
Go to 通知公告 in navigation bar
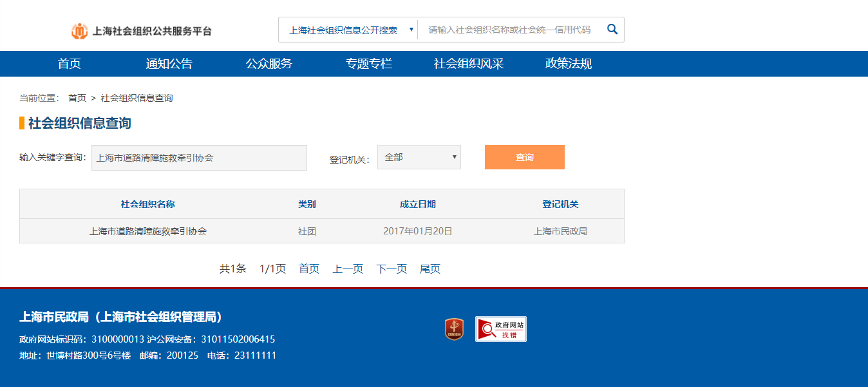click(169, 64)
